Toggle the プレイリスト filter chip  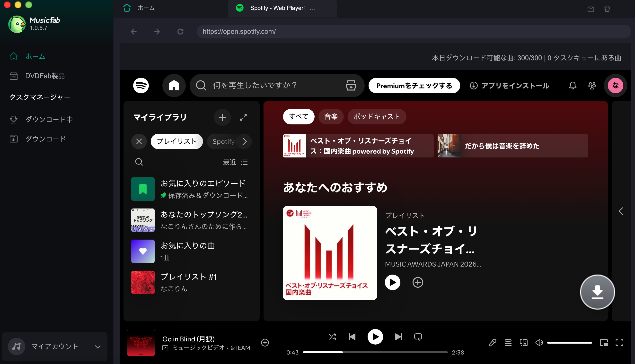click(177, 141)
